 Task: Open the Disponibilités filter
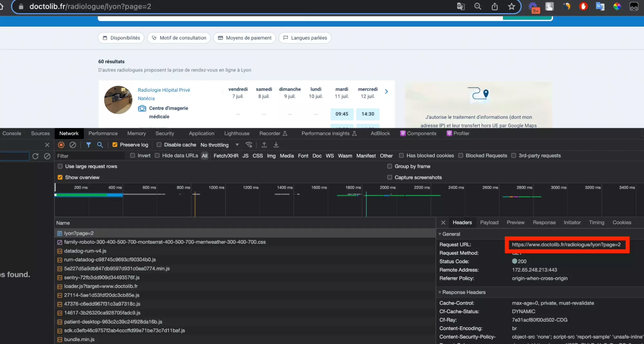[121, 38]
